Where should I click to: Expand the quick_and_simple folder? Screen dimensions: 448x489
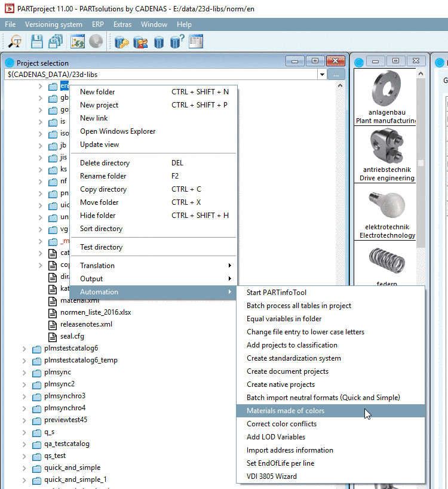(x=24, y=468)
